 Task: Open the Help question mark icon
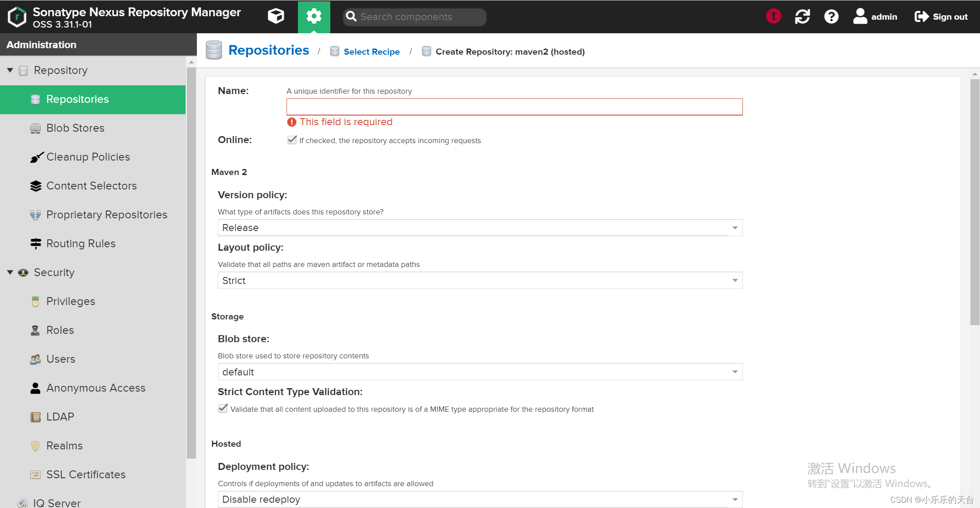coord(831,17)
